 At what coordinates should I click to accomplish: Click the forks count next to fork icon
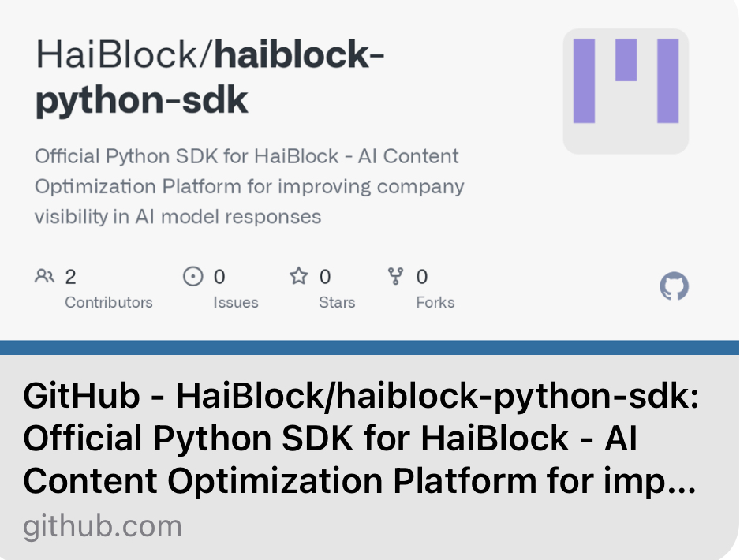pyautogui.click(x=422, y=277)
